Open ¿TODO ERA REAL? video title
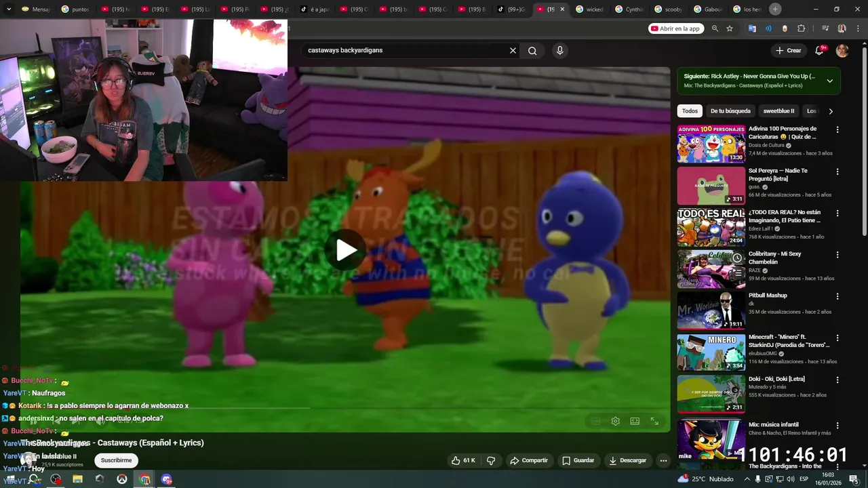 click(x=785, y=216)
